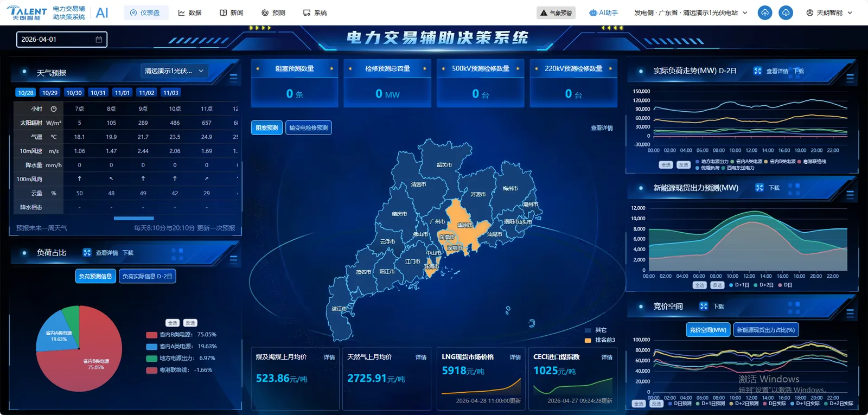The width and height of the screenshot is (868, 415).
Task: Click the upload cloud icon in header
Action: (764, 12)
